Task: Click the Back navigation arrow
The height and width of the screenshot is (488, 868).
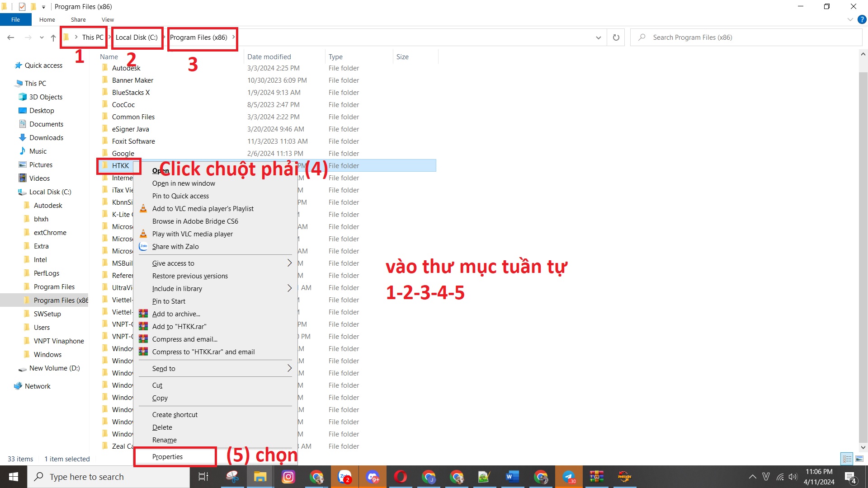Action: coord(10,37)
